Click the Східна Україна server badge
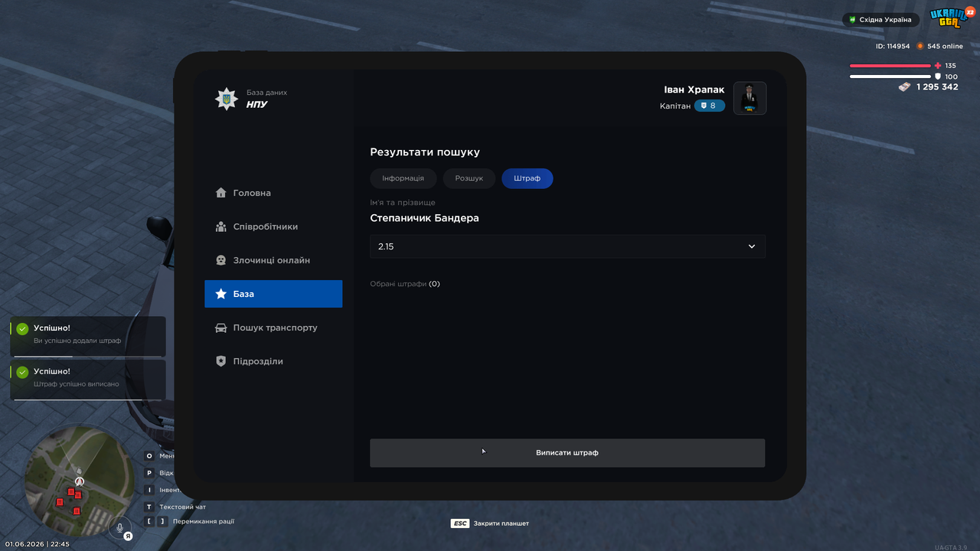980x551 pixels. (880, 20)
